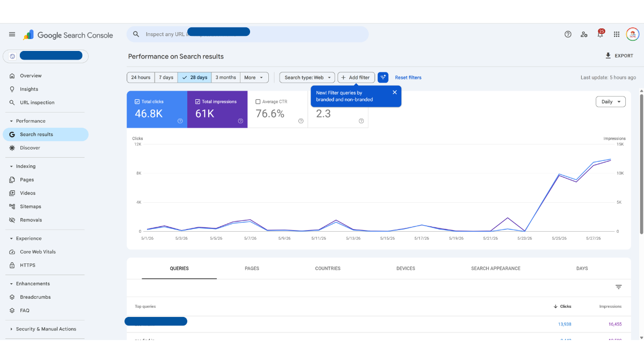Image resolution: width=644 pixels, height=362 pixels.
Task: Click the Breadcrumbs layers icon
Action: (12, 297)
